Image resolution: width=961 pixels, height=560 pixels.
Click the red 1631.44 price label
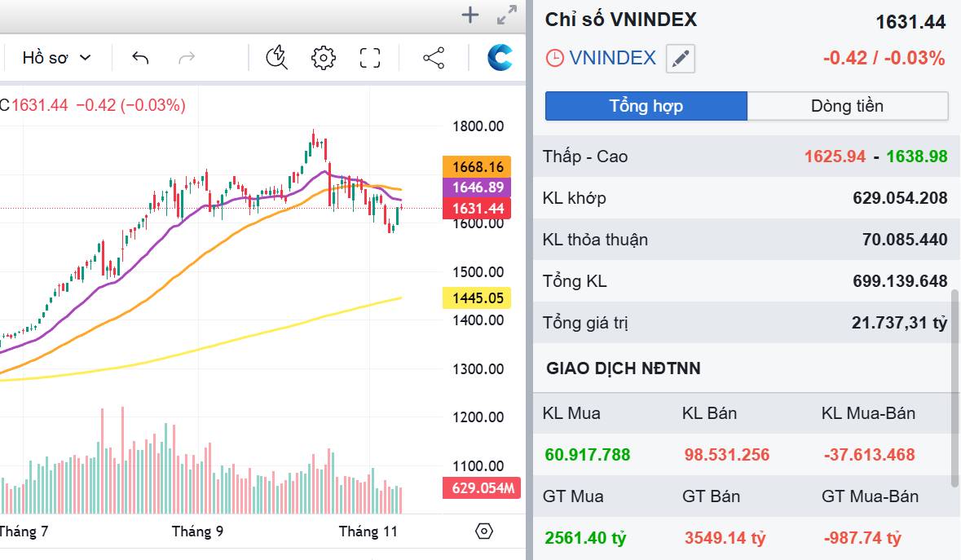[477, 209]
